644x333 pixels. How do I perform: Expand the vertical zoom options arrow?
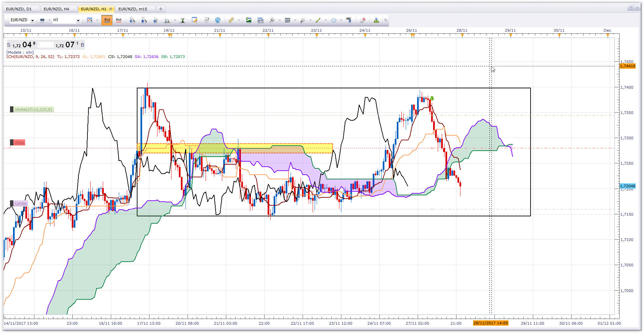(x=175, y=20)
